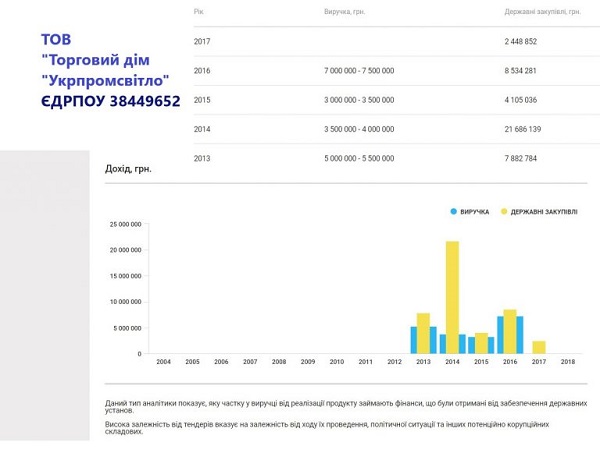Click the 2015 yellow state procurement bar
This screenshot has width=600, height=453.
pos(481,343)
